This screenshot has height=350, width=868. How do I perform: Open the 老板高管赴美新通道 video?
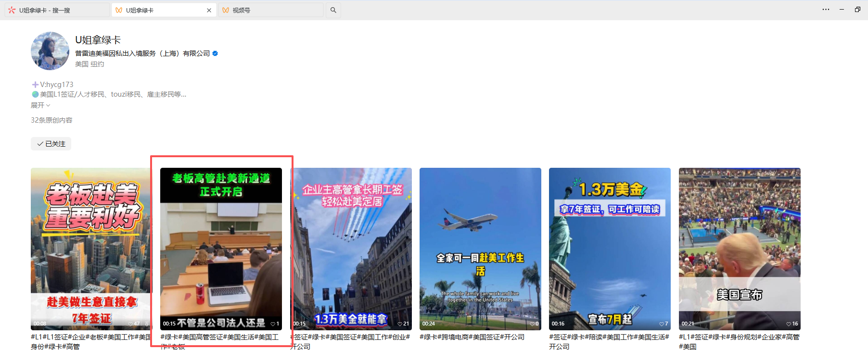click(221, 249)
